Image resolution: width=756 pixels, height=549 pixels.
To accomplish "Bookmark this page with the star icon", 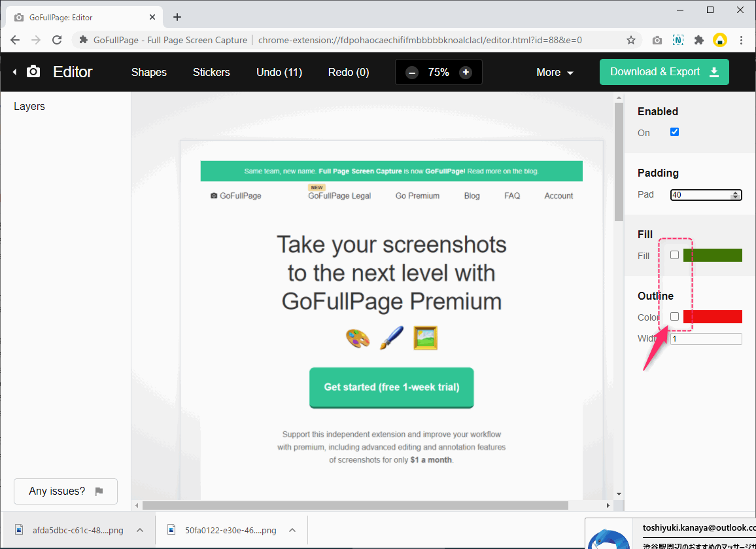I will 630,40.
